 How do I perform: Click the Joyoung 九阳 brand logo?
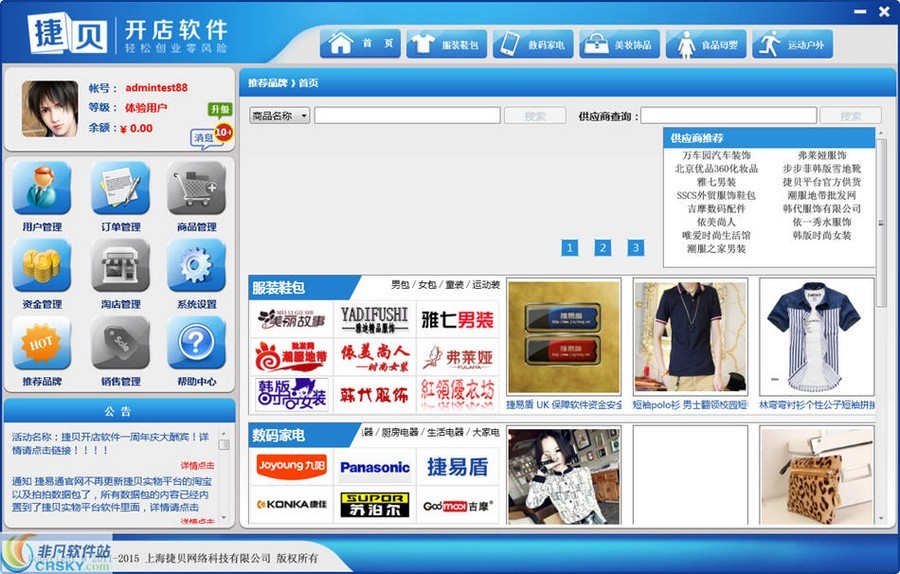(x=292, y=466)
